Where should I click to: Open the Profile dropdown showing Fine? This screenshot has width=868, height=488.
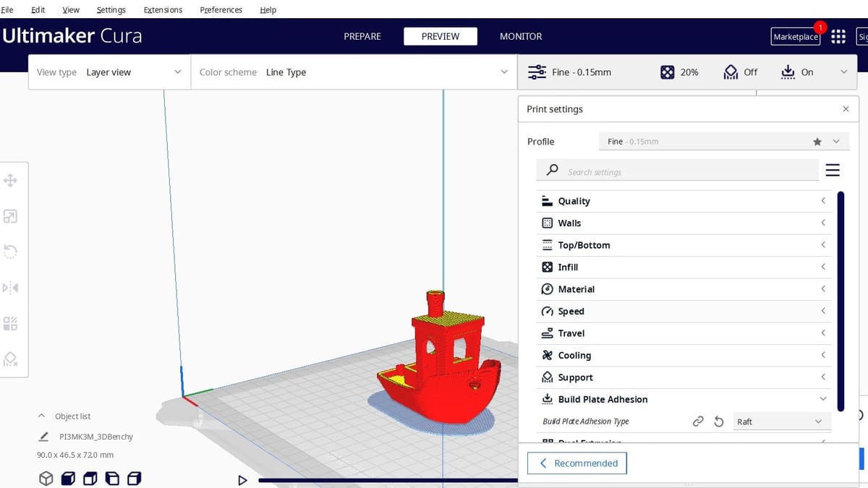tap(725, 142)
